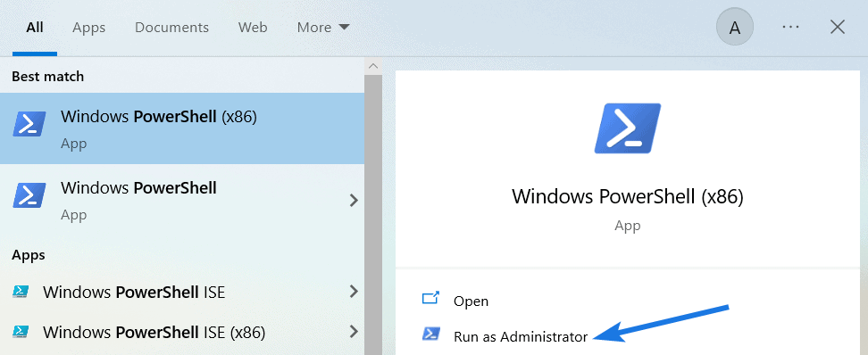Close the search panel with X
868x355 pixels.
[x=838, y=27]
